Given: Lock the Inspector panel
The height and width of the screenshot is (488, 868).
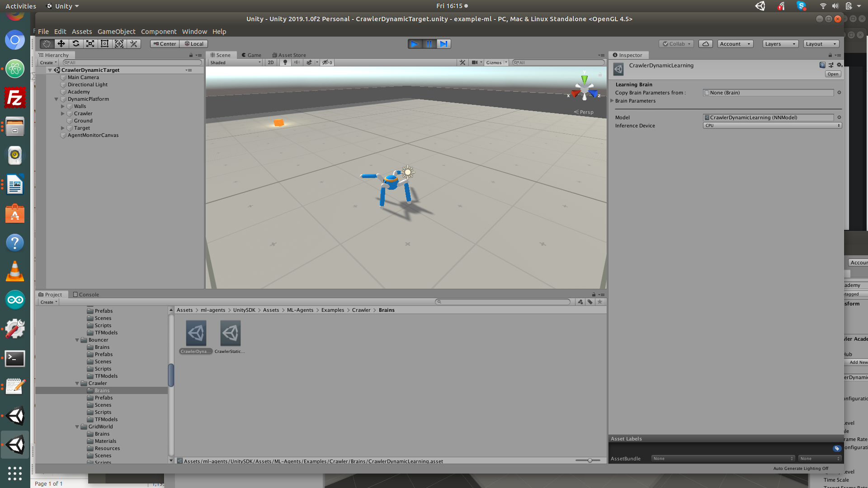Looking at the screenshot, I should [x=830, y=55].
